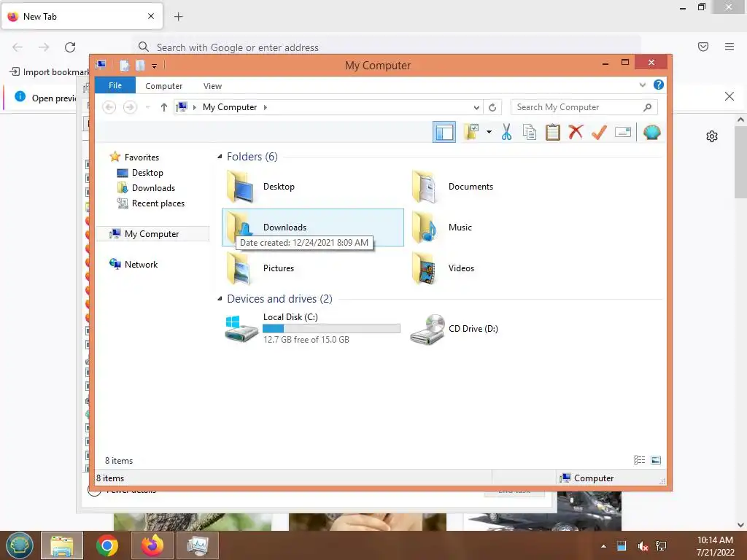Open the View ribbon tab
The image size is (747, 560).
[212, 86]
